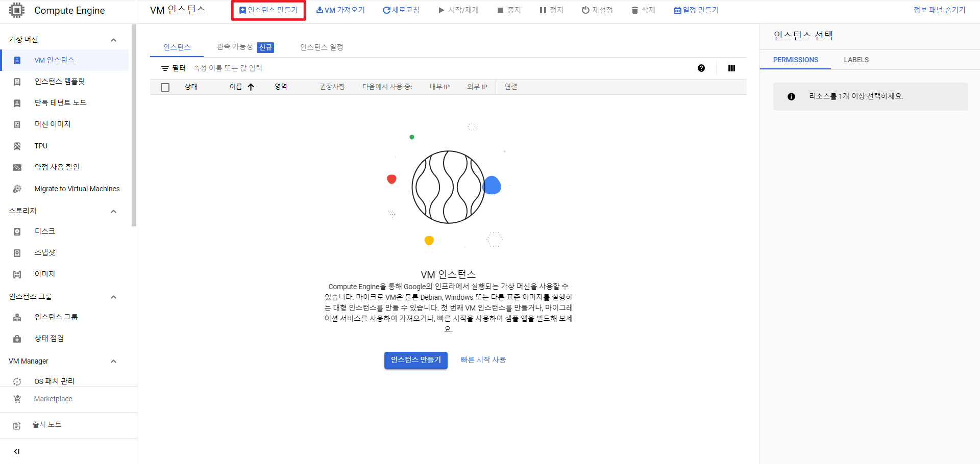Click the 외부 IP column header
980x464 pixels.
[477, 87]
